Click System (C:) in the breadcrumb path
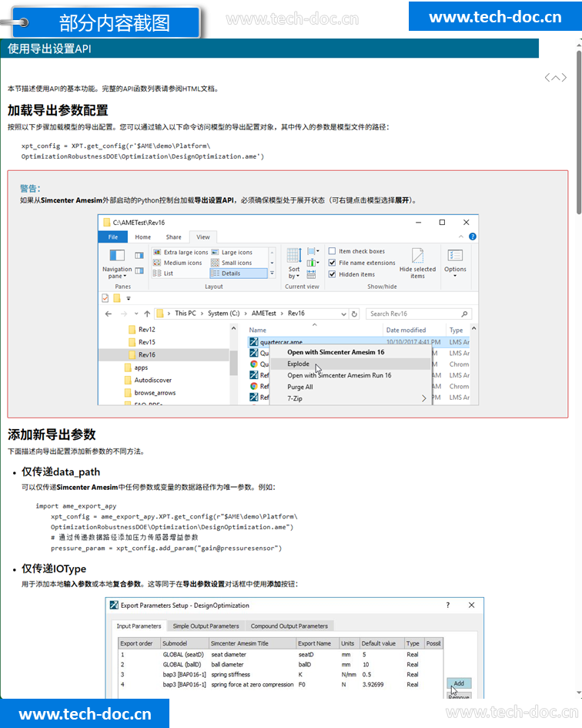The image size is (582, 728). point(224,314)
